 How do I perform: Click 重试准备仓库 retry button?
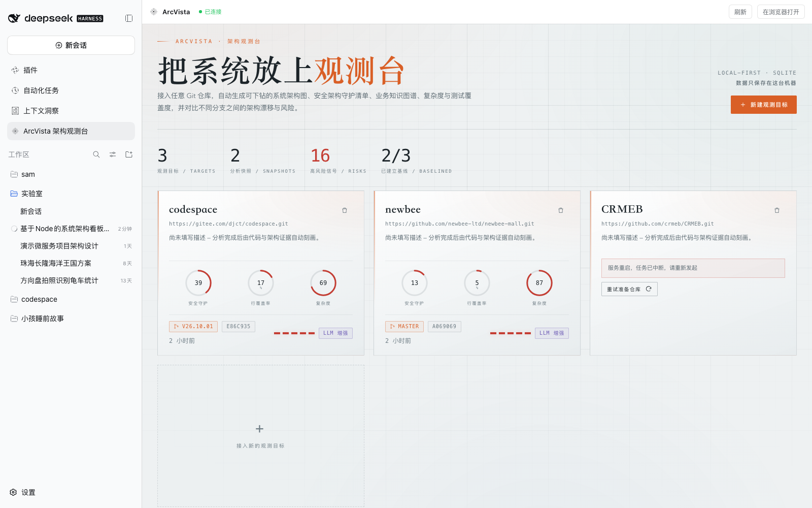tap(629, 289)
